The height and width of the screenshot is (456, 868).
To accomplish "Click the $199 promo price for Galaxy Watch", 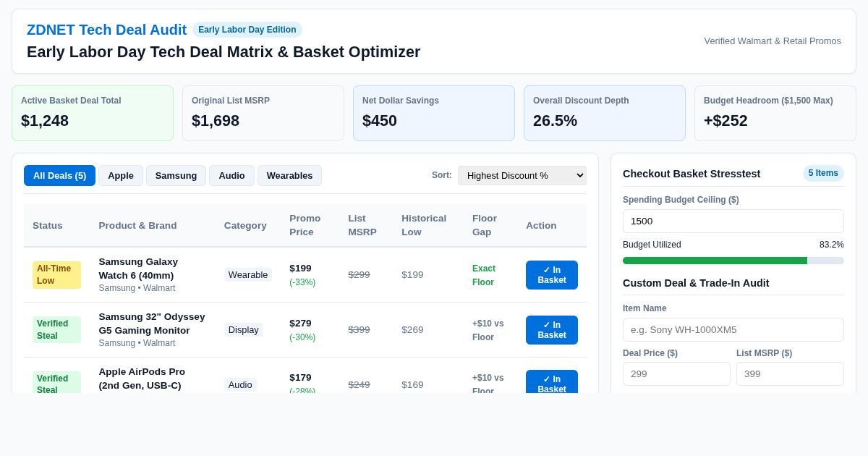I will click(x=300, y=269).
